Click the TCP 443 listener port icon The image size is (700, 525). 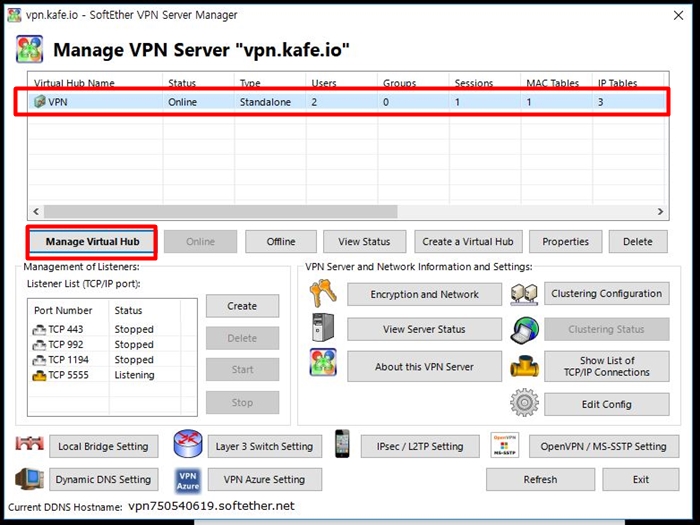pyautogui.click(x=39, y=329)
